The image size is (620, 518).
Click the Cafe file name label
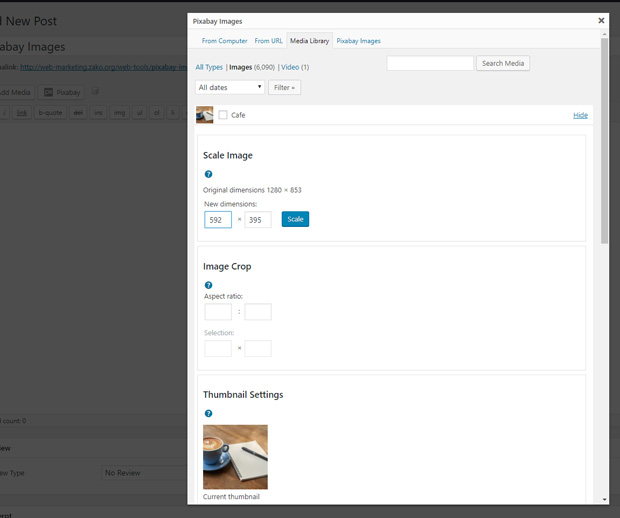click(x=238, y=115)
